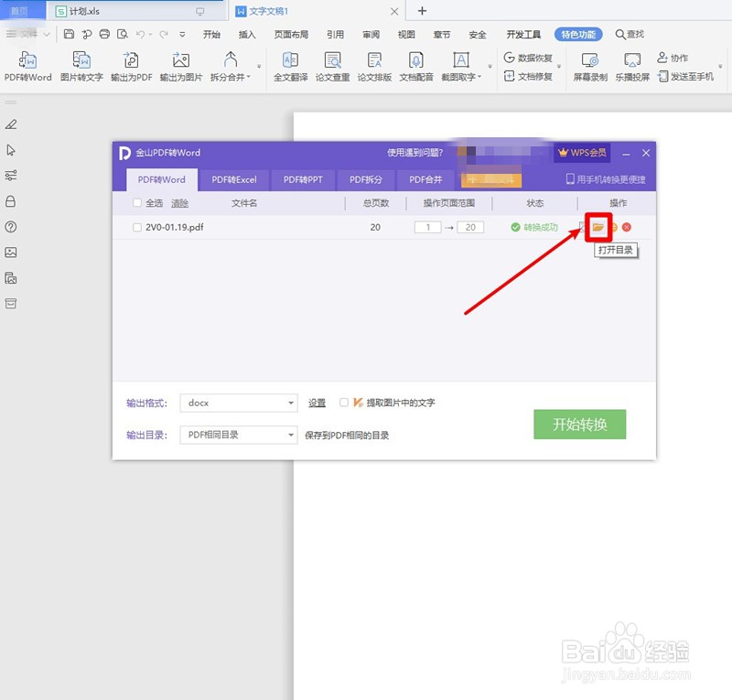Switch to the PDF转Excel tab
The height and width of the screenshot is (700, 732).
click(x=234, y=179)
